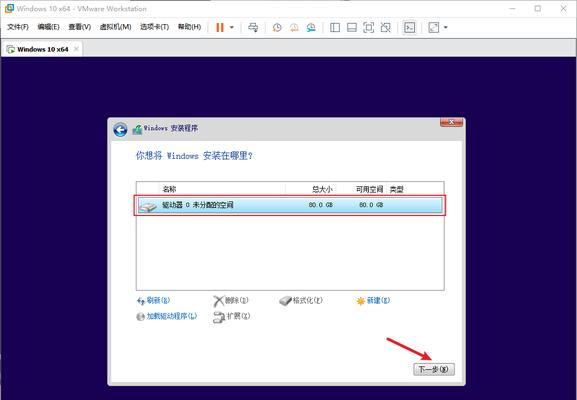Screen dimensions: 577x400
Task: Close the VMware Workstation window
Action: [x=563, y=8]
